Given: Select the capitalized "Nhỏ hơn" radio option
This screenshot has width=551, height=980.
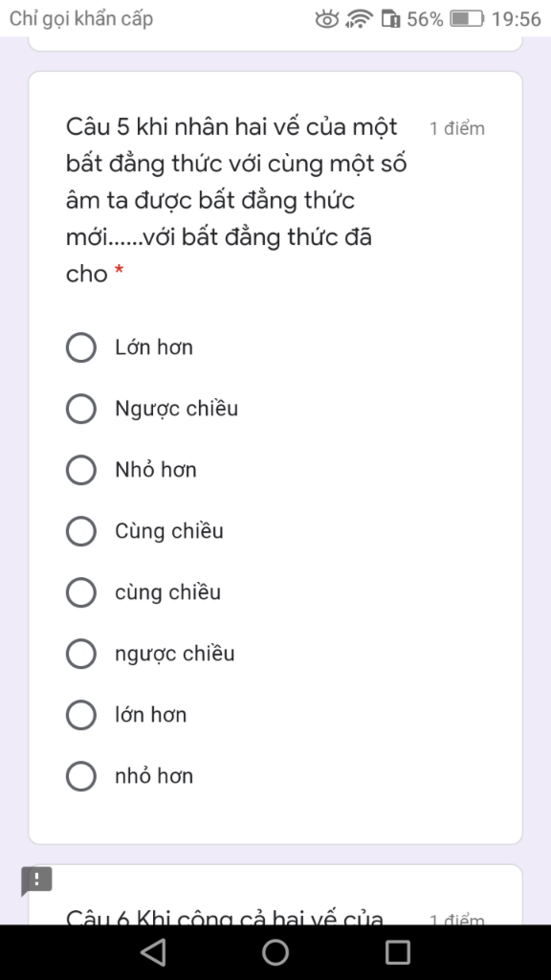Looking at the screenshot, I should (x=81, y=470).
